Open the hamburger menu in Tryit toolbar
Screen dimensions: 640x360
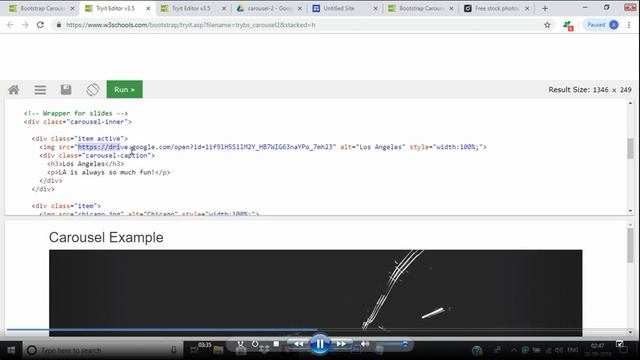(40, 89)
